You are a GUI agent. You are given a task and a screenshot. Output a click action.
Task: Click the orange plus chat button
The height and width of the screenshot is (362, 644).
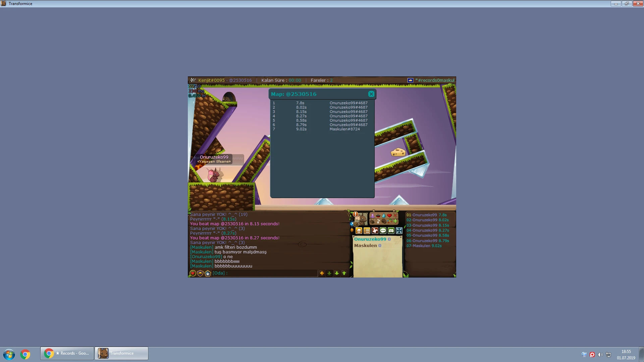tap(322, 274)
